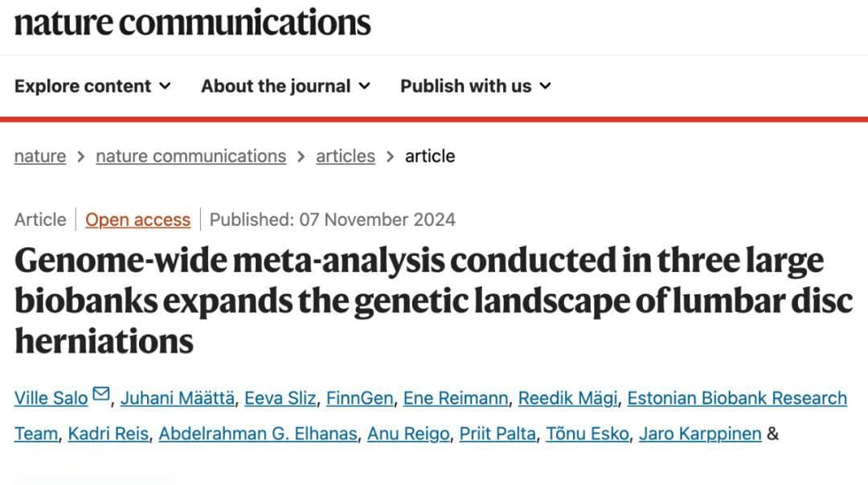Click author Tõnu Esko
The image size is (868, 485).
[588, 434]
